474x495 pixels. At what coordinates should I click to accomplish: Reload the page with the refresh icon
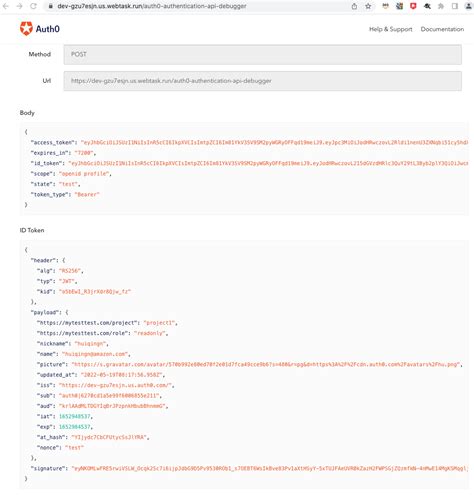(33, 6)
